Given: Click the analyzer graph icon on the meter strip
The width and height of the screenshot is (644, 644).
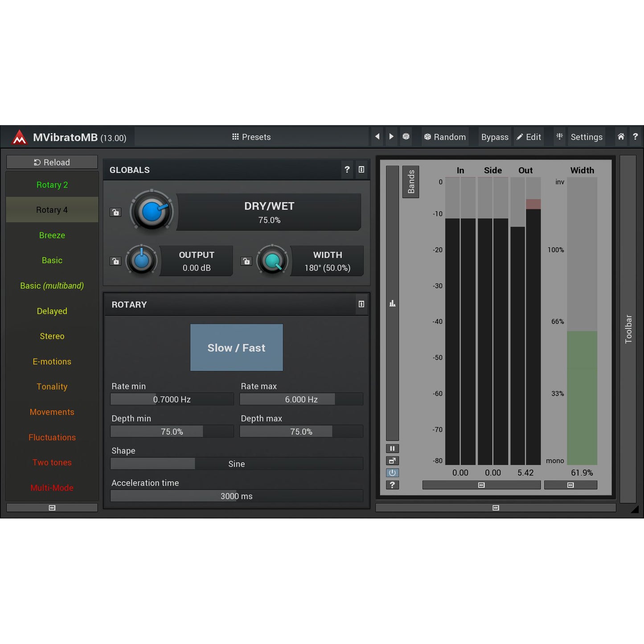Looking at the screenshot, I should [392, 303].
